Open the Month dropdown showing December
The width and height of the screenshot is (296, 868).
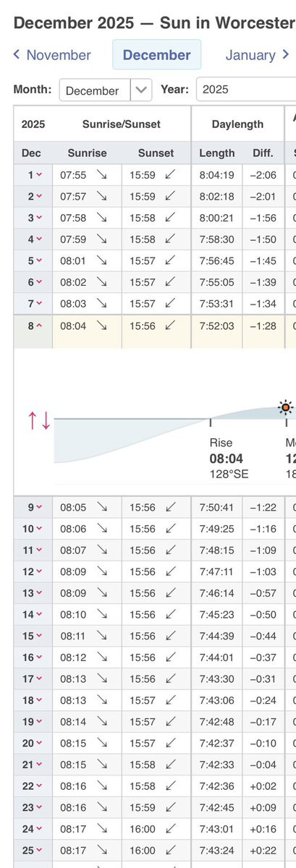(x=106, y=90)
